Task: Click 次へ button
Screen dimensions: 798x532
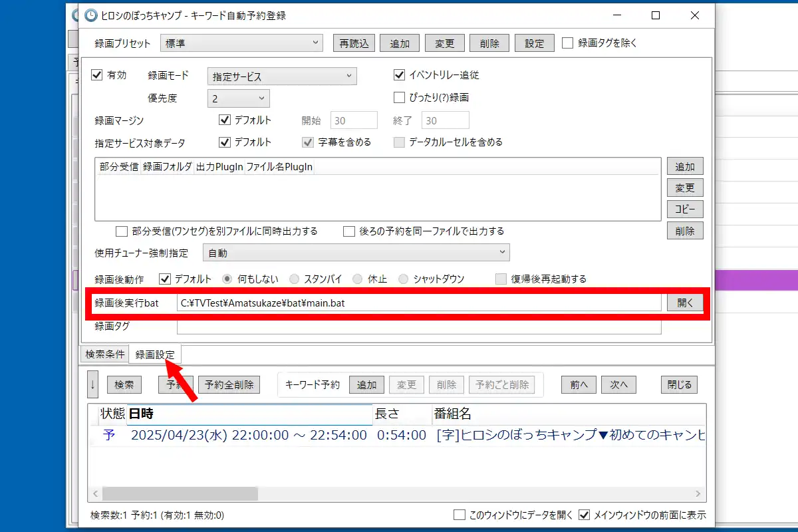Action: coord(619,384)
